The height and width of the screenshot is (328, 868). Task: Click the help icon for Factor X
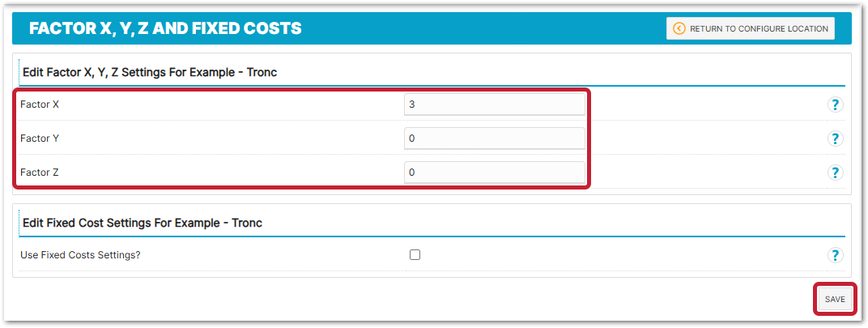[x=835, y=104]
